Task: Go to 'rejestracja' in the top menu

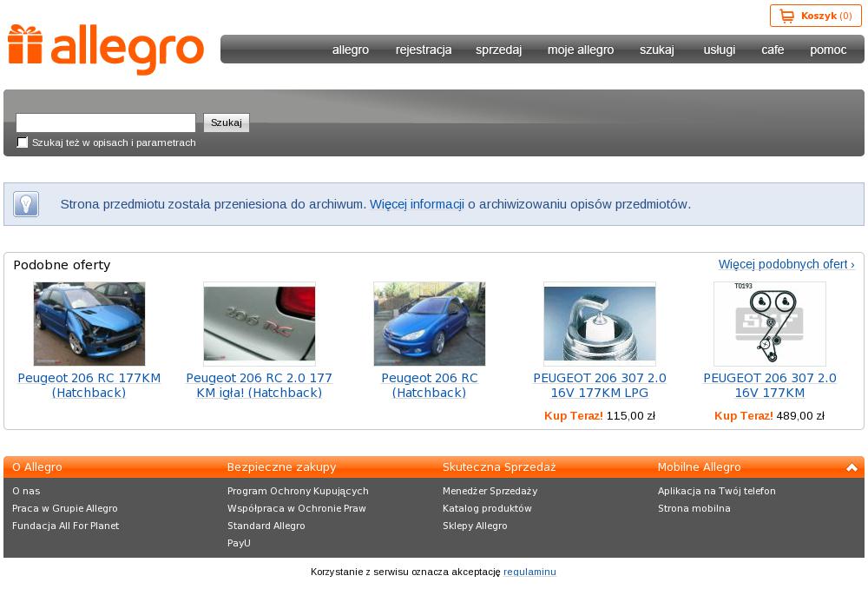Action: pos(424,50)
